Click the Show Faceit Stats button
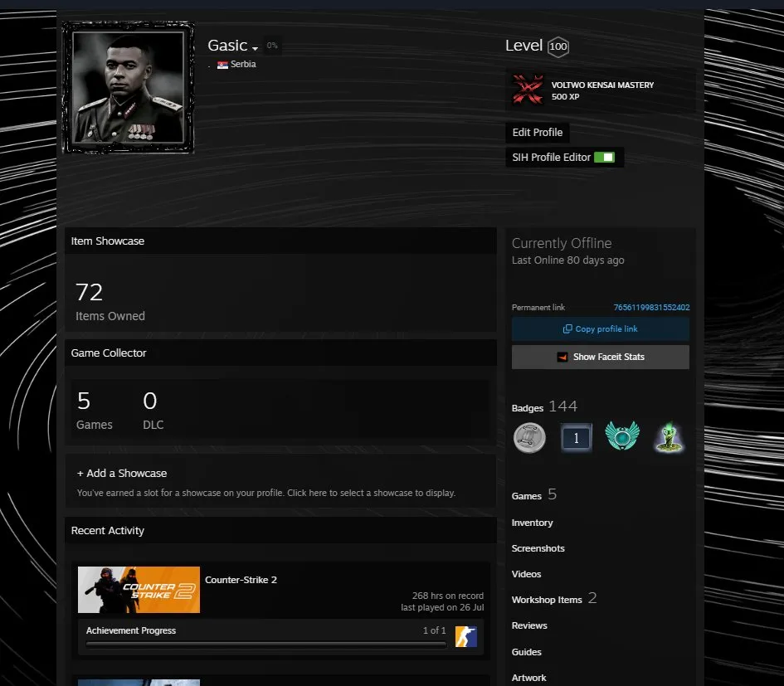The height and width of the screenshot is (686, 784). [x=601, y=357]
